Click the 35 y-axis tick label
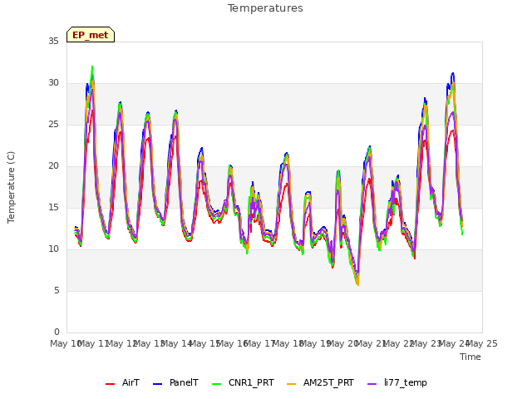This screenshot has width=532, height=399. coord(53,41)
